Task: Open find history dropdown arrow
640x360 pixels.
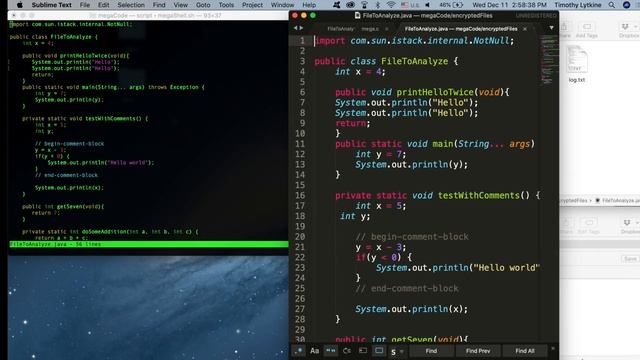Action: [x=402, y=351]
